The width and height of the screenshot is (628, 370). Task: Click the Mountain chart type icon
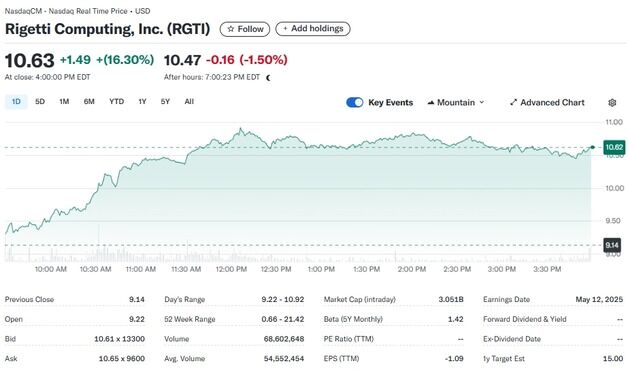[x=431, y=103]
